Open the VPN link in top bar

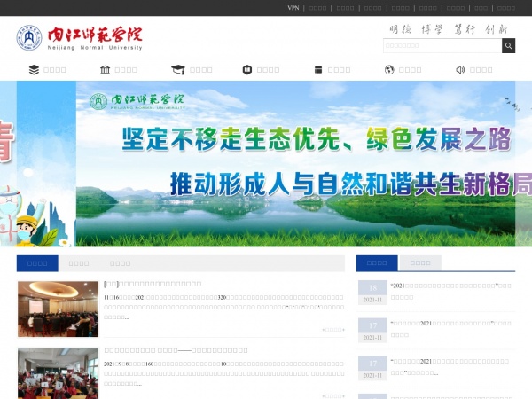tap(293, 8)
